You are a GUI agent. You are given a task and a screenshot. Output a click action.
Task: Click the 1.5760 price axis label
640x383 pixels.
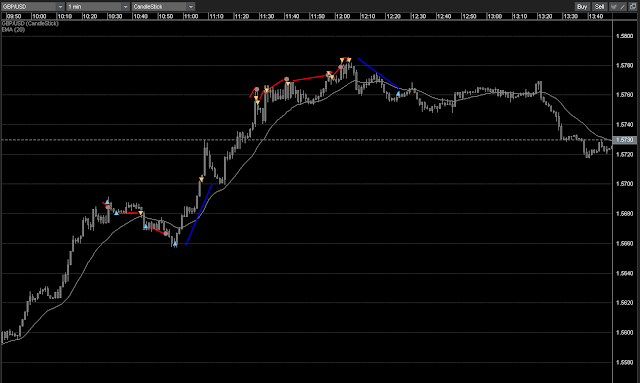coord(625,95)
